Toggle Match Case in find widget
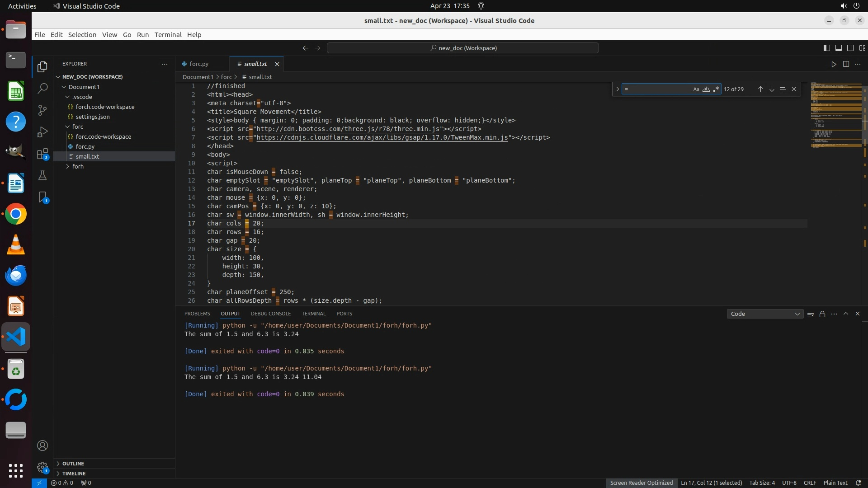This screenshot has width=868, height=488. 696,89
